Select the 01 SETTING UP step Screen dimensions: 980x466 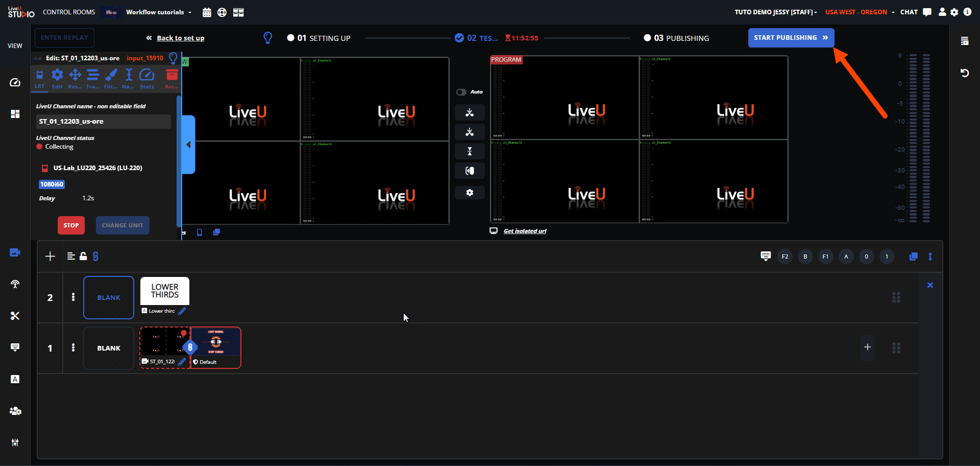click(318, 38)
